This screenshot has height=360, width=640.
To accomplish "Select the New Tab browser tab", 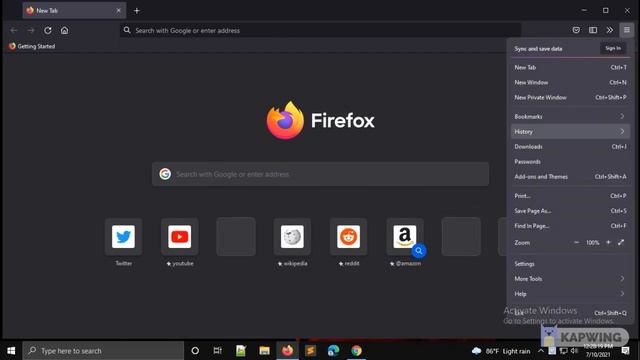I will (x=74, y=11).
